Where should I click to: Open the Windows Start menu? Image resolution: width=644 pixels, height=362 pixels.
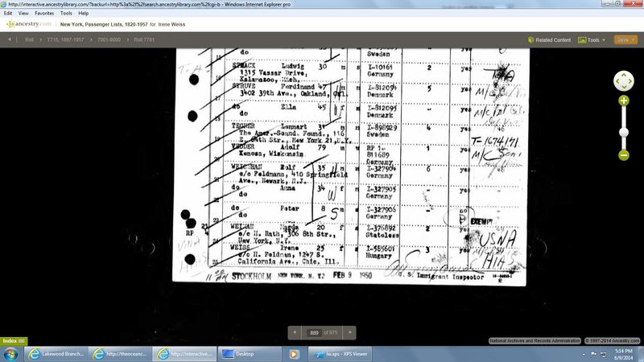[10, 354]
